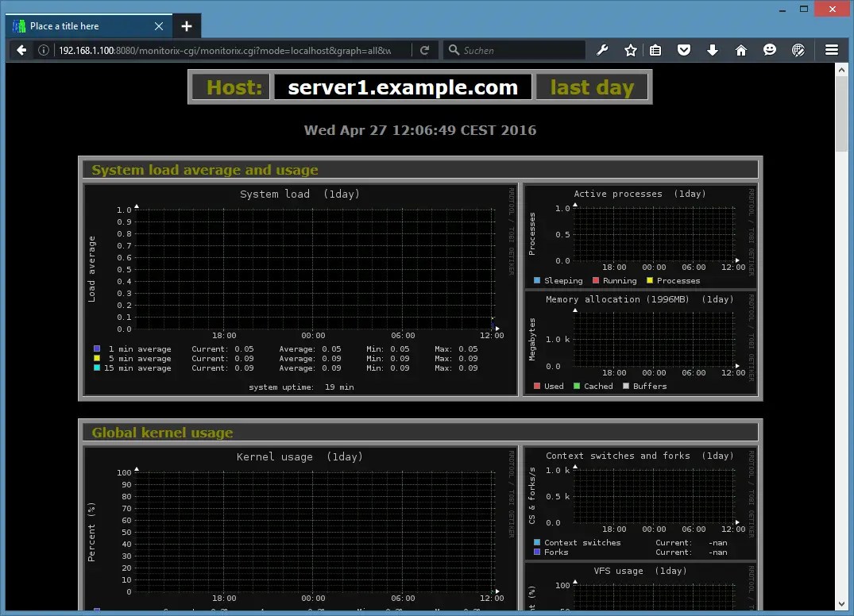
Task: Open the reading list clipboard icon
Action: [x=655, y=49]
